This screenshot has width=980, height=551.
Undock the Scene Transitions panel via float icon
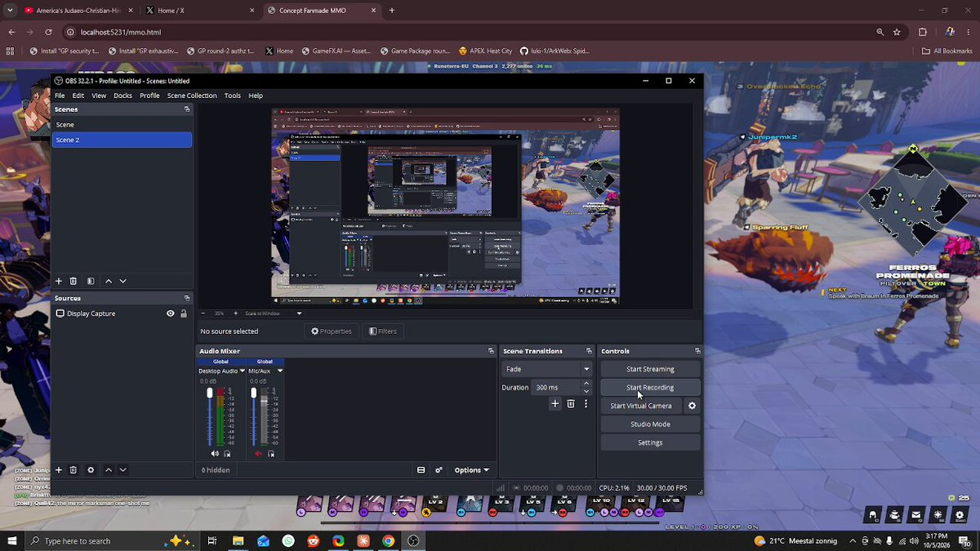(589, 351)
